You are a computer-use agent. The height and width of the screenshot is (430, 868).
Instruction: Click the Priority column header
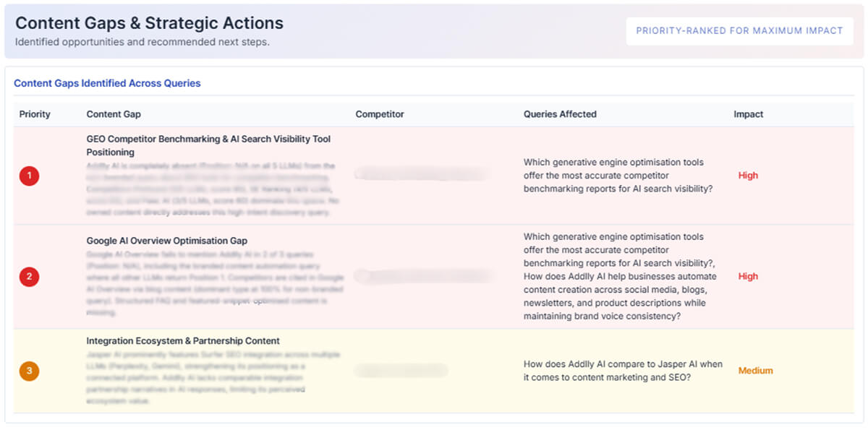pos(35,114)
